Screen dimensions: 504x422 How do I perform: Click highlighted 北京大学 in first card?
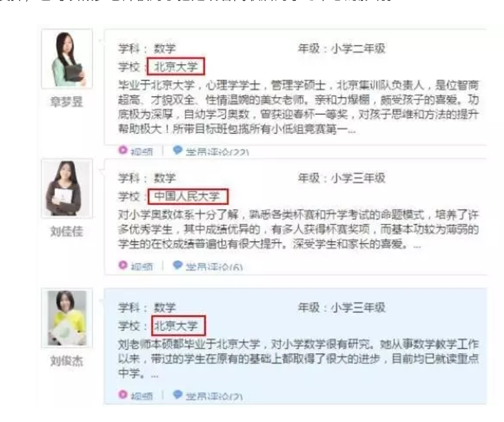(176, 67)
